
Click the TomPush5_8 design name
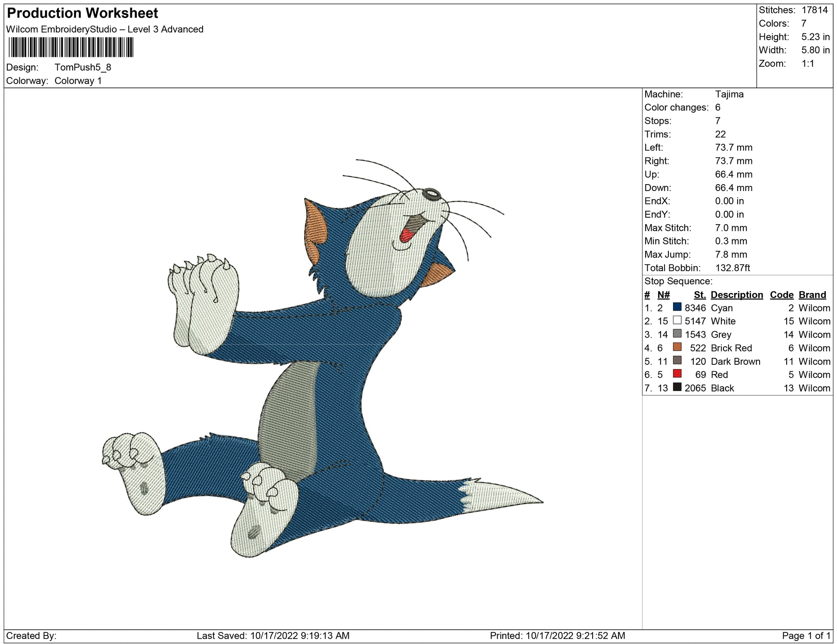tap(83, 67)
